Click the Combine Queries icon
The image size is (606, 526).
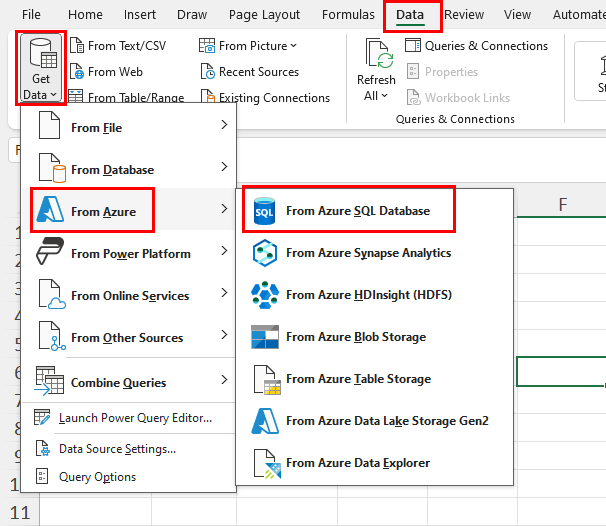(49, 380)
